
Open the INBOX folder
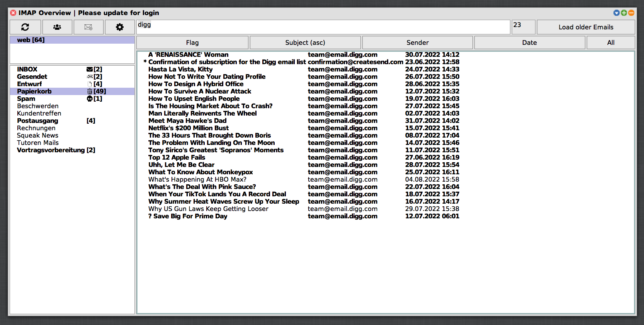point(72,69)
